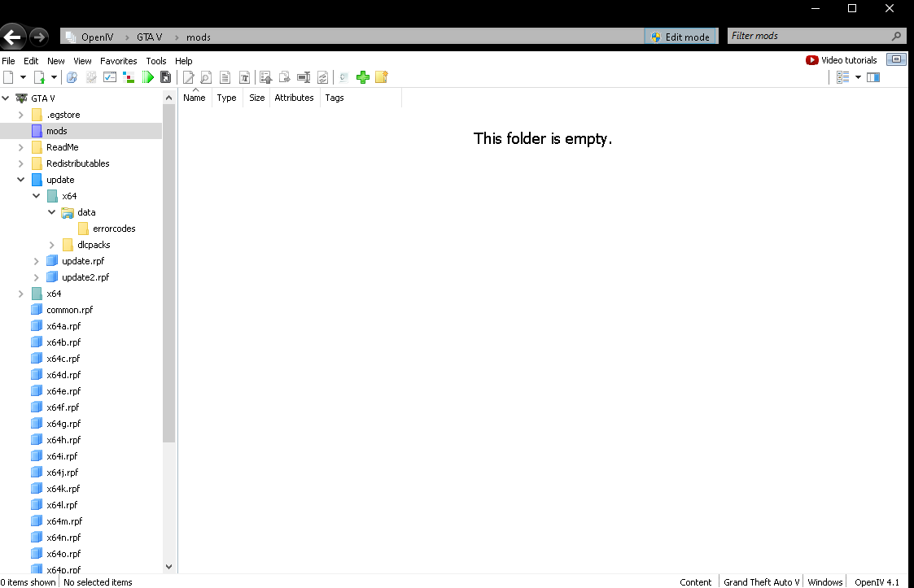Click the page-with-green-arrow import icon
The image size is (914, 588).
(39, 77)
